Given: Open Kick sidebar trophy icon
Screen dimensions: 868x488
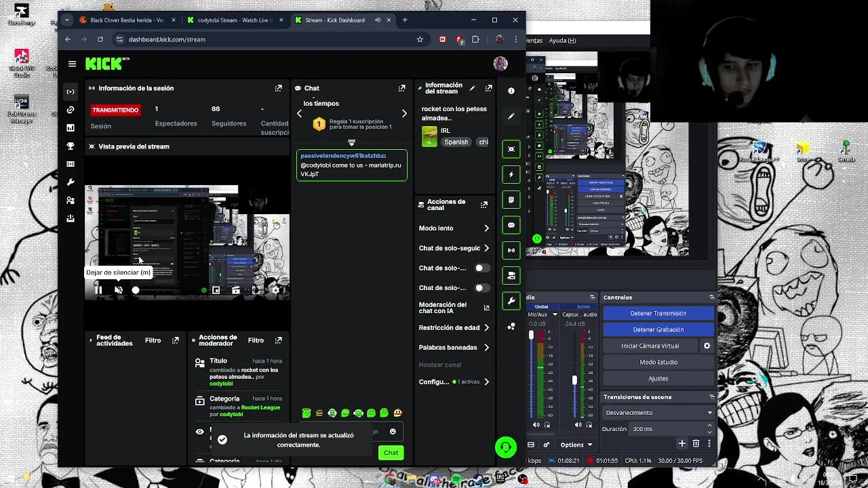Looking at the screenshot, I should 71,146.
